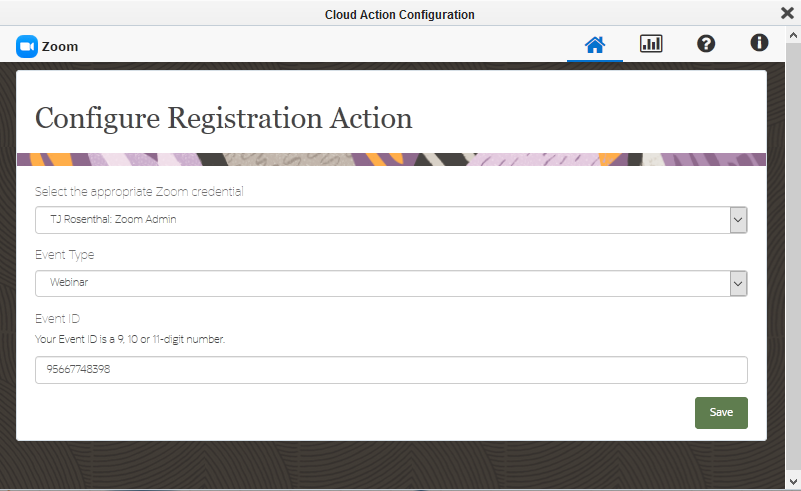
Task: Open the bar chart reports icon
Action: tap(651, 44)
